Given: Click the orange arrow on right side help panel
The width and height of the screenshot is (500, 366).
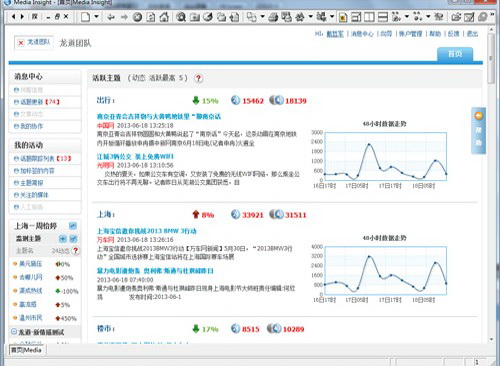Looking at the screenshot, I should (479, 116).
